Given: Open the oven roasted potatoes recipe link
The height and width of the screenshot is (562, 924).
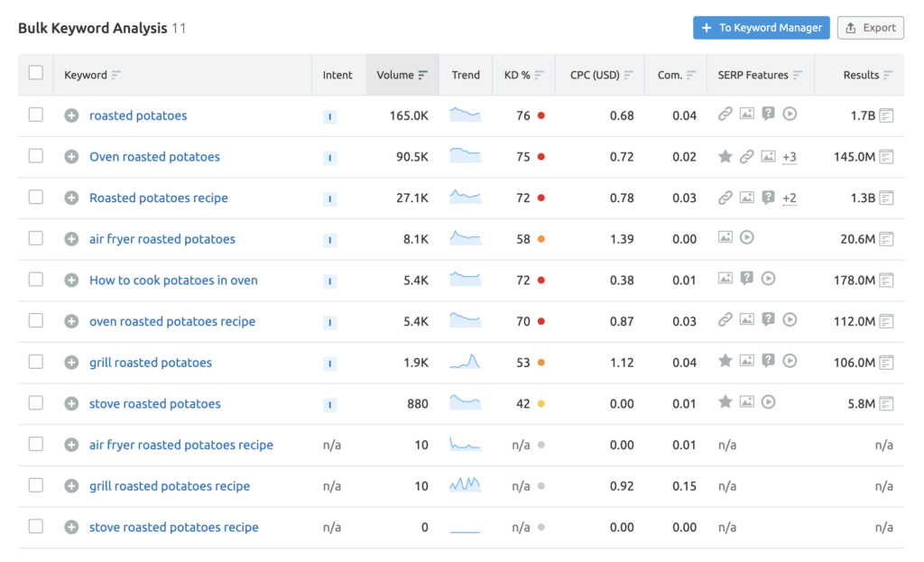Looking at the screenshot, I should click(x=172, y=322).
